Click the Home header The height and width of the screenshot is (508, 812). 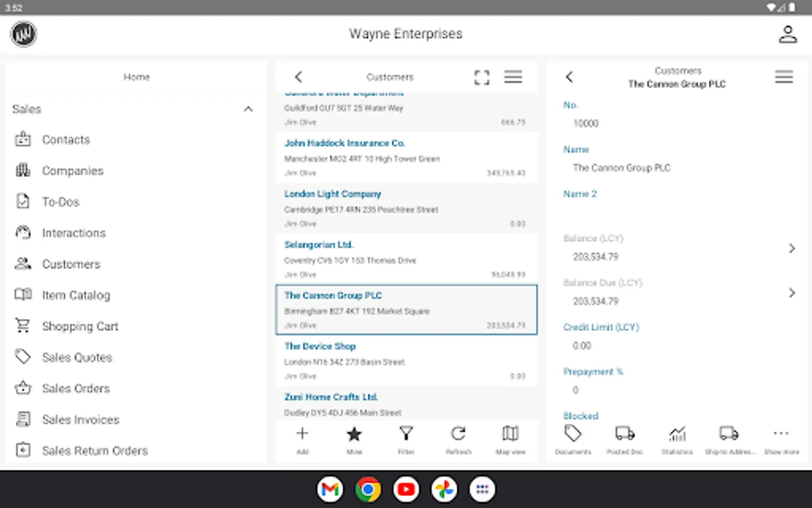(136, 77)
